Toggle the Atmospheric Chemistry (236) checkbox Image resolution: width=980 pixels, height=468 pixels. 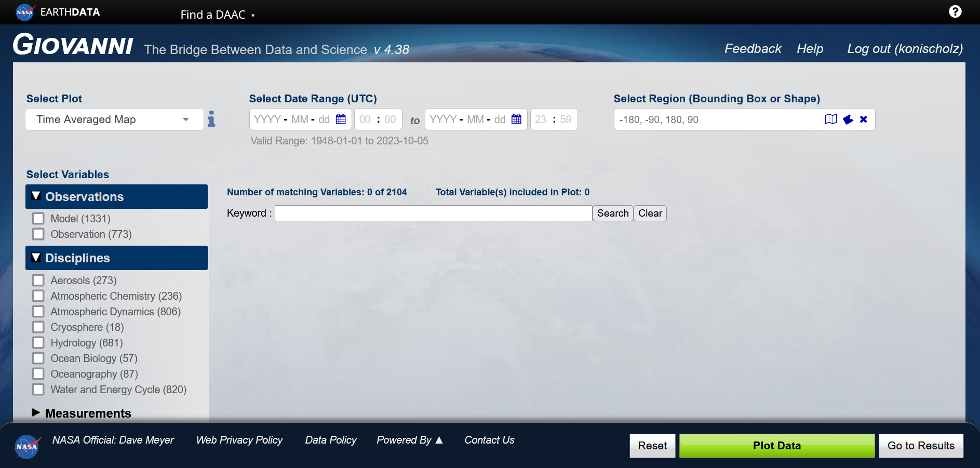tap(38, 296)
